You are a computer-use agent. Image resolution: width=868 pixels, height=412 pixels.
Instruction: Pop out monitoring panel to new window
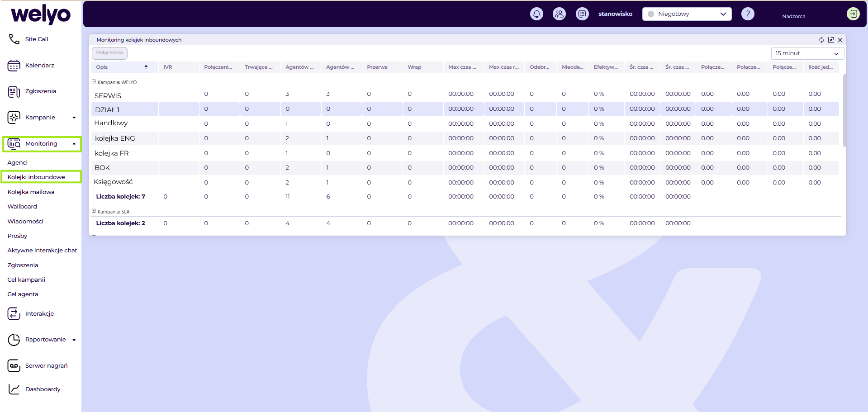click(831, 40)
